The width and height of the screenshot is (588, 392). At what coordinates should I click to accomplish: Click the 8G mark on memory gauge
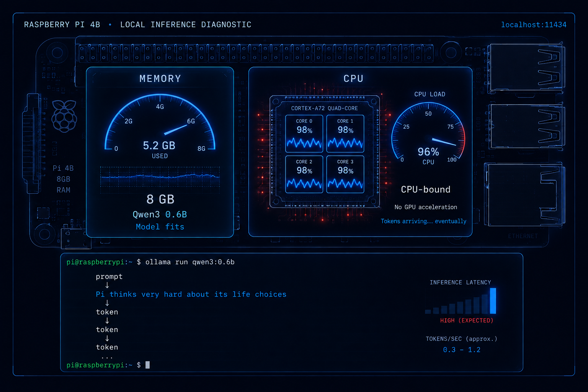[201, 149]
